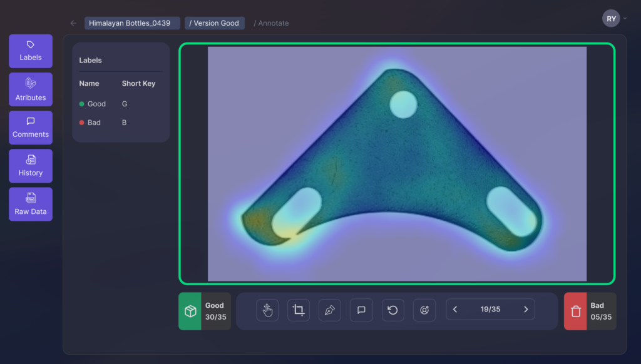
Task: Go to the next image
Action: point(526,310)
